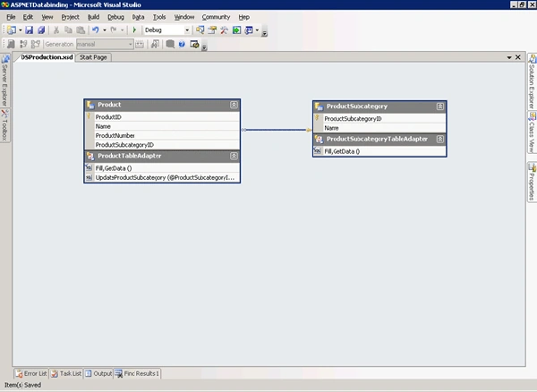The height and width of the screenshot is (392, 537).
Task: Open the Edit menu
Action: point(28,17)
